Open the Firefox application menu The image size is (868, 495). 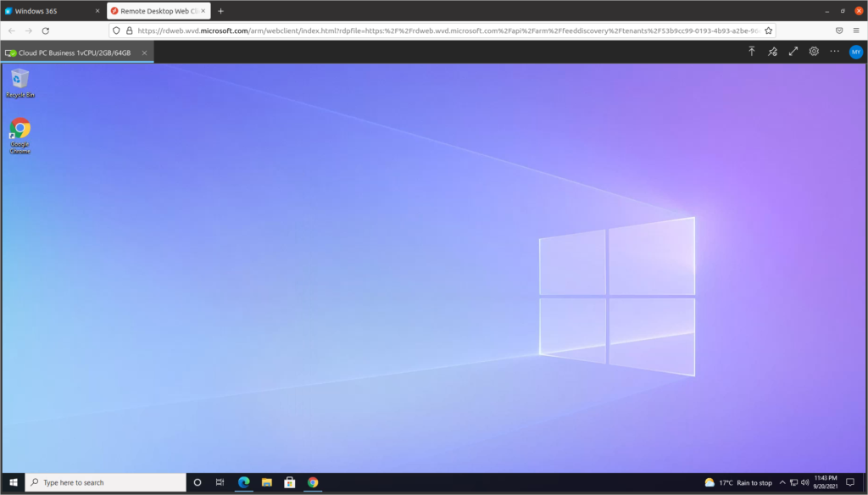pyautogui.click(x=856, y=31)
